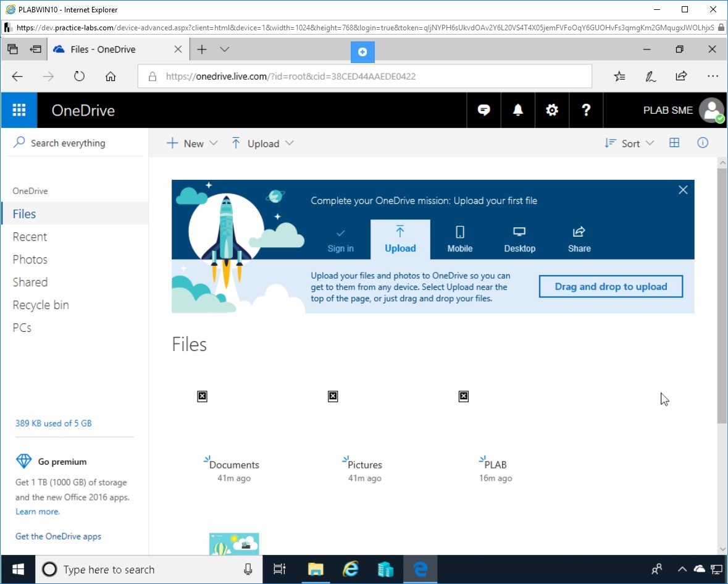Open the PLAB folder
Viewport: 728px width, 584px height.
tap(495, 465)
